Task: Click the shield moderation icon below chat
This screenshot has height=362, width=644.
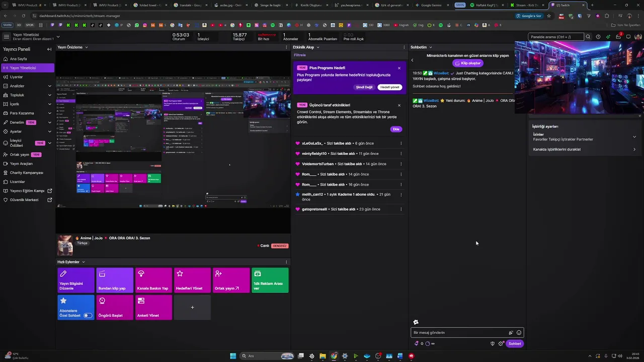Action: coord(493,343)
